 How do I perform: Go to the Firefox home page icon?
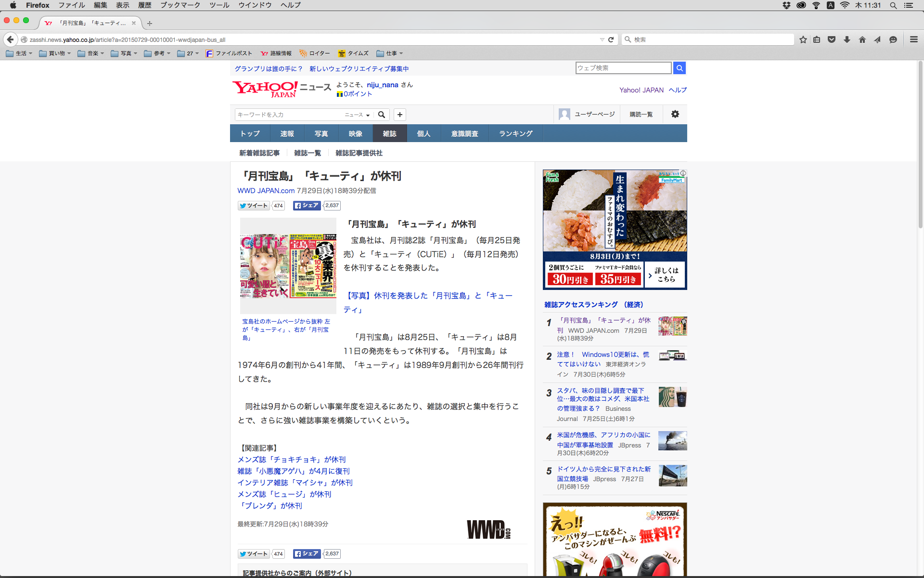862,39
